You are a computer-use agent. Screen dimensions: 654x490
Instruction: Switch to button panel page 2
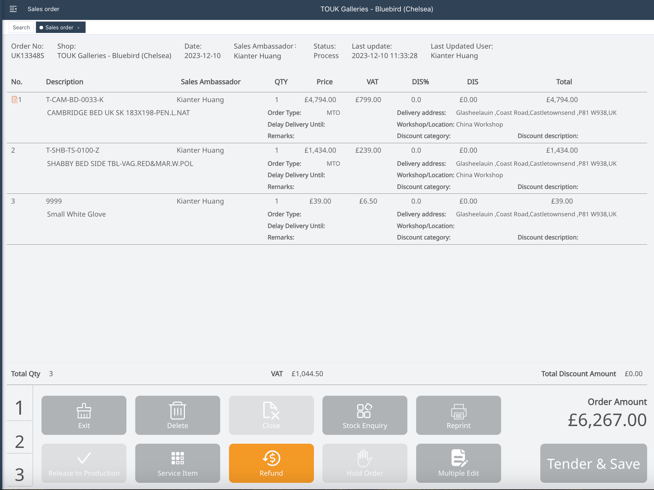[x=19, y=441]
